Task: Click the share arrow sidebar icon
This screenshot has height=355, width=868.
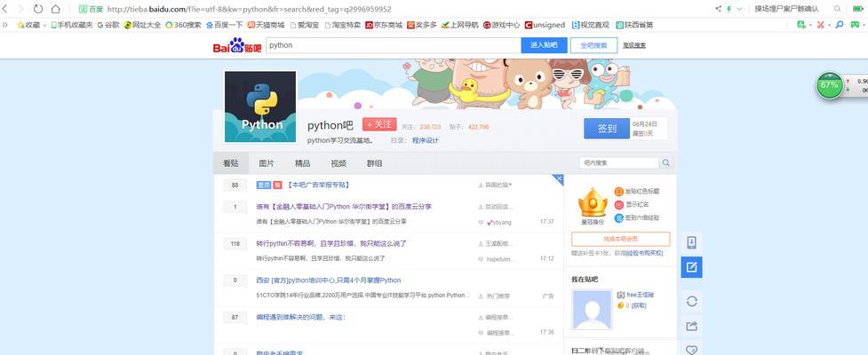Action: (x=691, y=327)
